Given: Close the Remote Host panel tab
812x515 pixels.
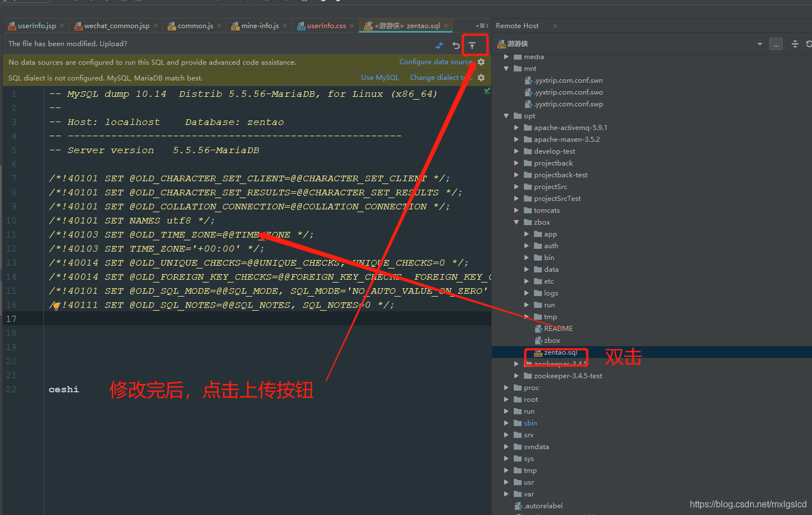Looking at the screenshot, I should (x=555, y=26).
